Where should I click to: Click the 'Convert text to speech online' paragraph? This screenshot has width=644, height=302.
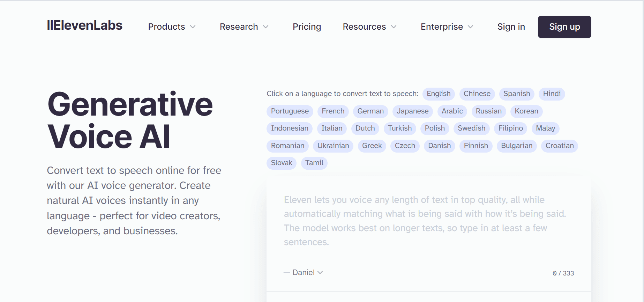tap(134, 201)
